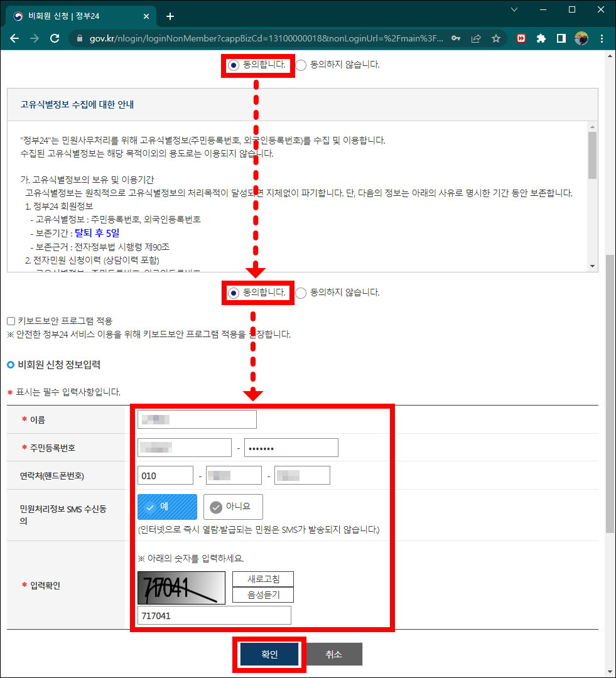Screen dimensions: 616x678
Task: Open the Extensions puzzle icon
Action: point(541,38)
